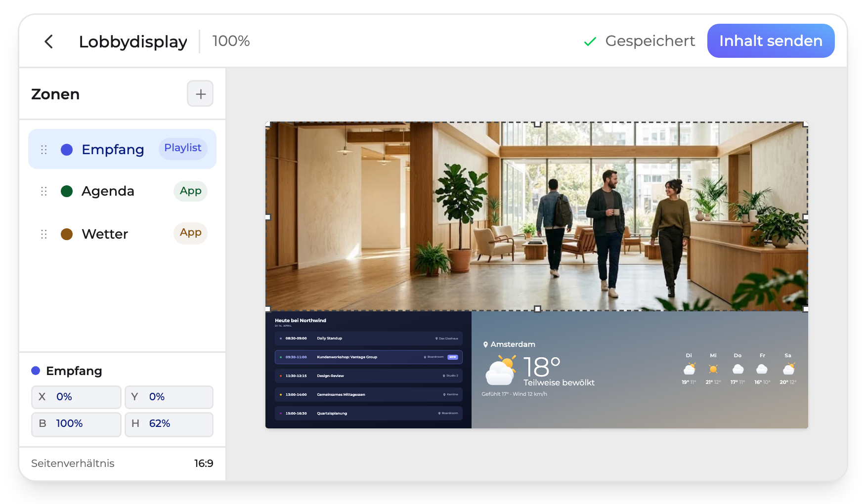Click the Daily Standup agenda entry

[368, 338]
